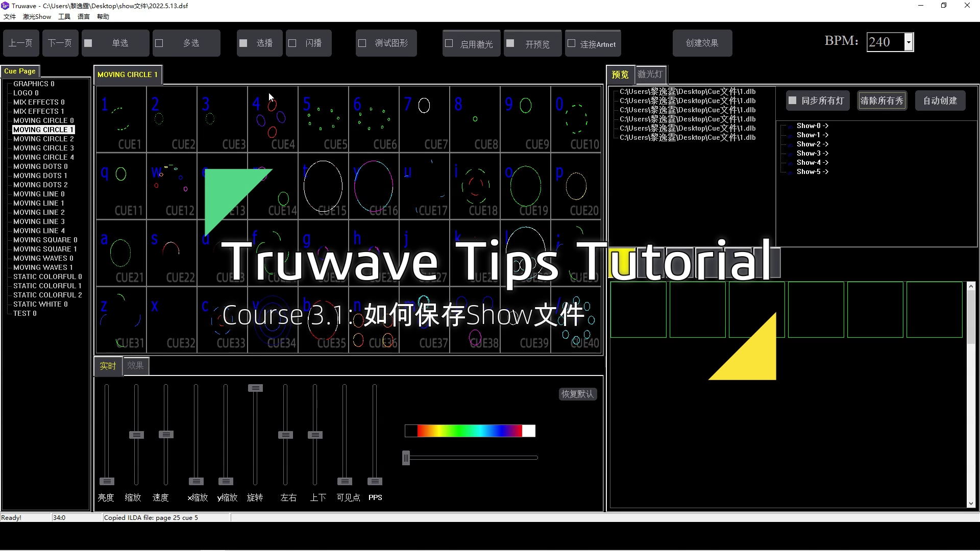Click the CUE4 multi-circle pattern cell

[x=273, y=119]
